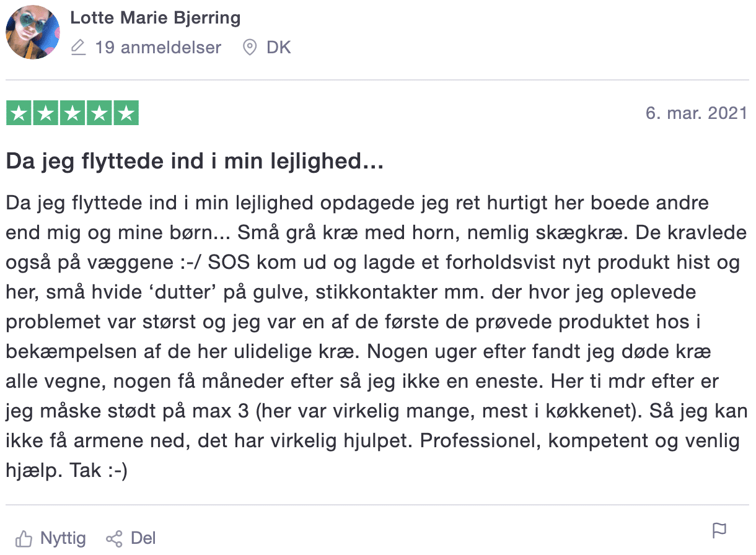Image resolution: width=756 pixels, height=555 pixels.
Task: Click the flag icon to report the review
Action: pos(719,531)
